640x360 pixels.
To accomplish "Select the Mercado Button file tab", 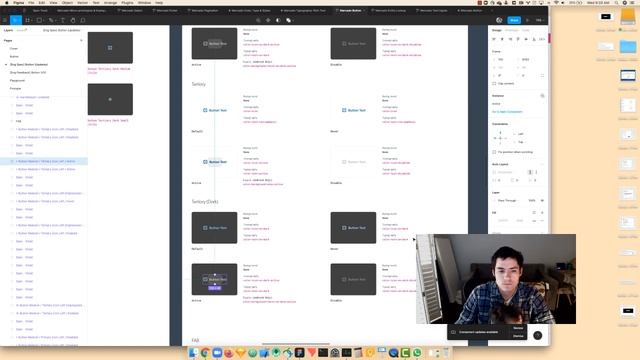I will click(350, 10).
